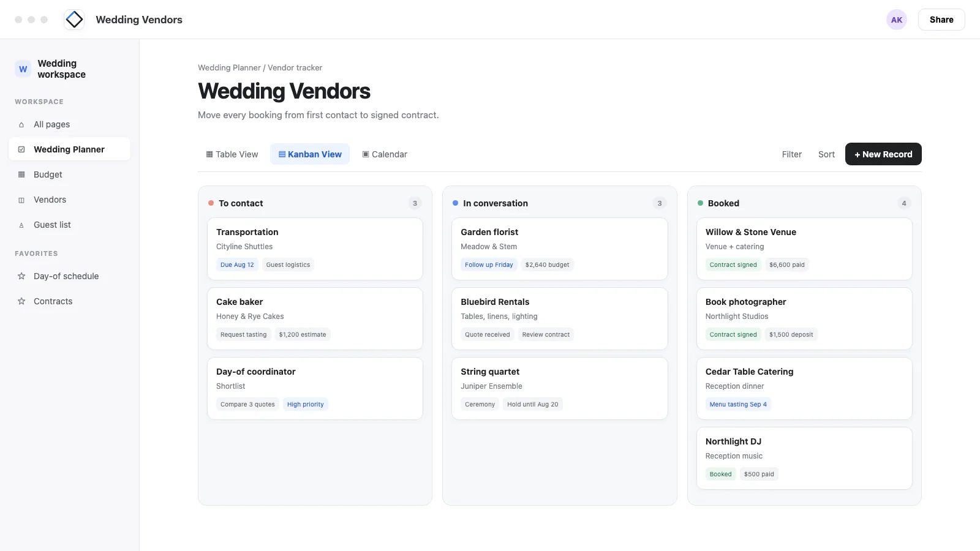980x551 pixels.
Task: Open the Willow & Stone Venue card
Action: (804, 249)
